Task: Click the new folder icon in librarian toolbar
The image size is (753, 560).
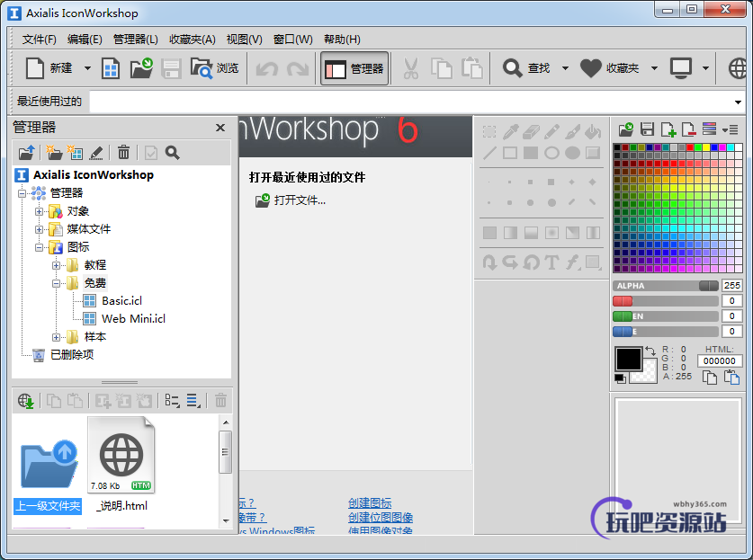Action: (54, 153)
